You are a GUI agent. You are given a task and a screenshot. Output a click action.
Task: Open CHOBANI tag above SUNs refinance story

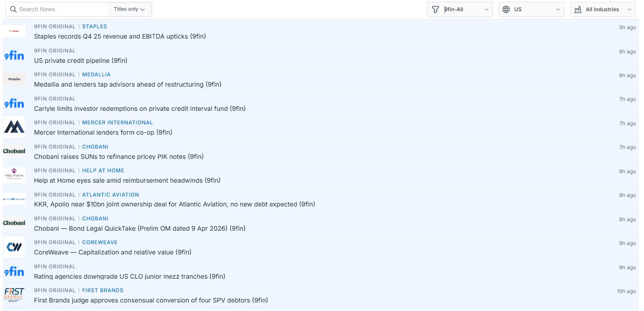[x=95, y=147]
